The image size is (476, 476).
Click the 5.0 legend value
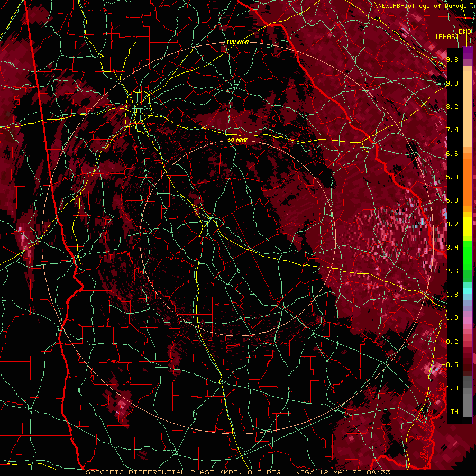(x=452, y=200)
